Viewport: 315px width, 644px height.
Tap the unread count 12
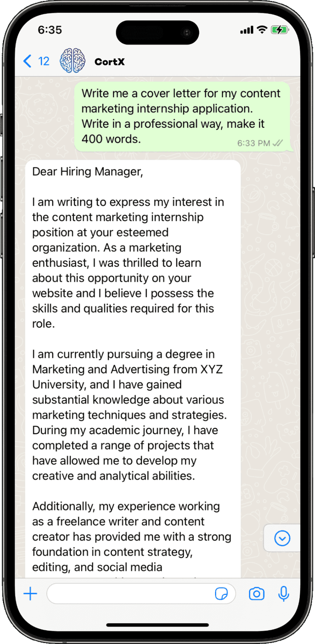click(x=44, y=61)
